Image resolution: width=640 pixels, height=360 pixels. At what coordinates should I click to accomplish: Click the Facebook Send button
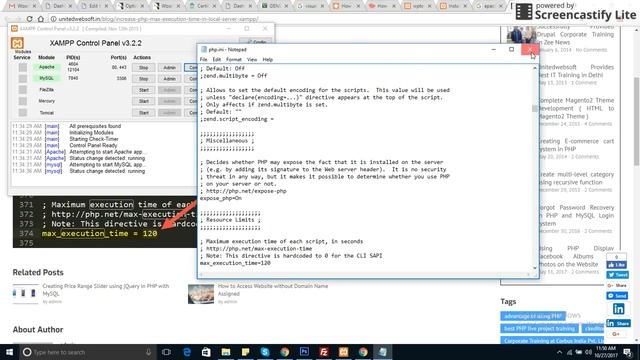click(617, 296)
